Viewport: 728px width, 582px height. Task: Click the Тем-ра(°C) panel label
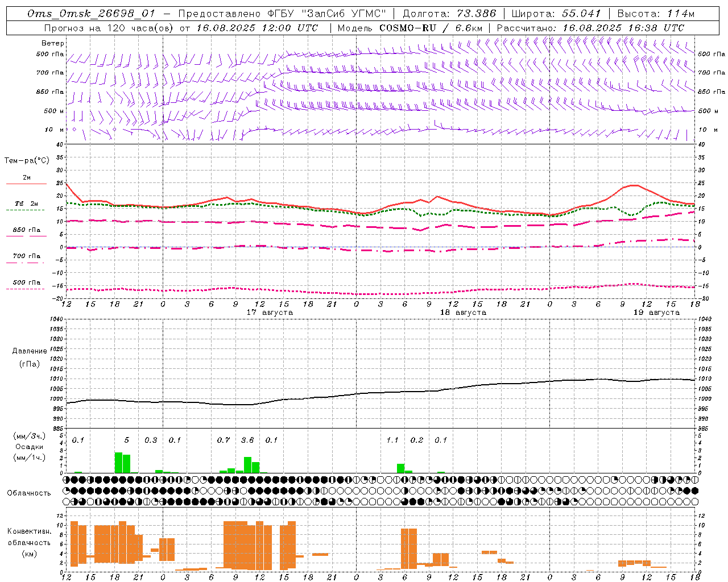pos(27,161)
